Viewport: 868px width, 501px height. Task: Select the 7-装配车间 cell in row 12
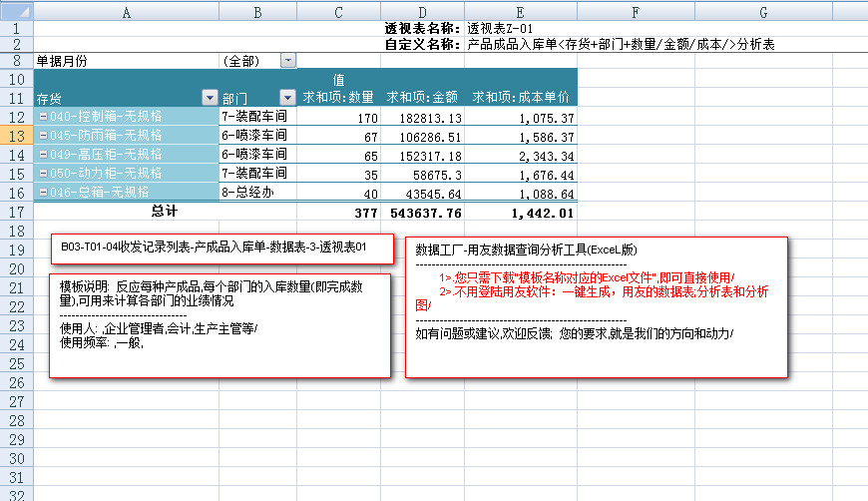coord(257,117)
